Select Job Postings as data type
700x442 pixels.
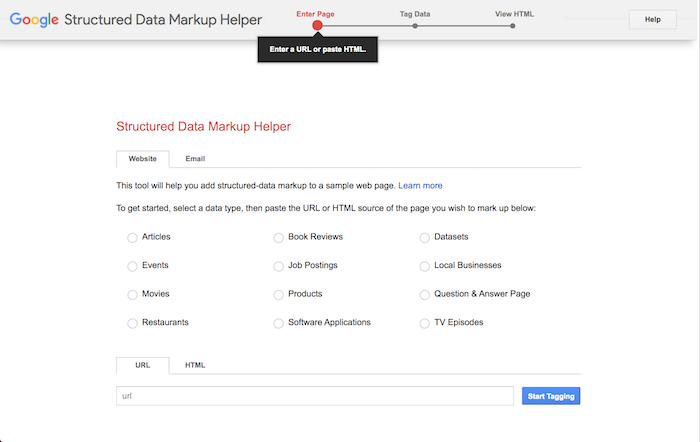(x=279, y=266)
